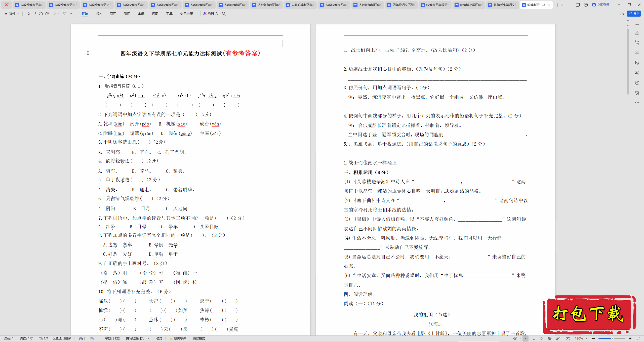
Task: Click 页面: 1/7 page indicator
Action: coord(26,338)
